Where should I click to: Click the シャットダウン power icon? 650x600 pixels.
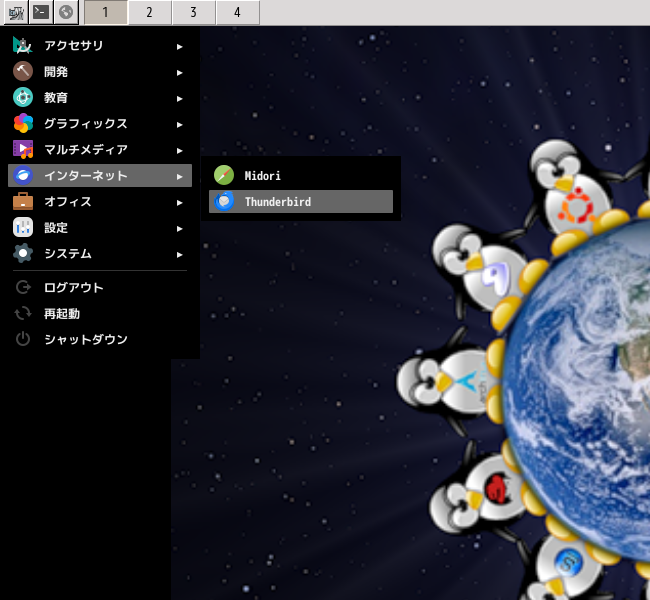point(23,339)
